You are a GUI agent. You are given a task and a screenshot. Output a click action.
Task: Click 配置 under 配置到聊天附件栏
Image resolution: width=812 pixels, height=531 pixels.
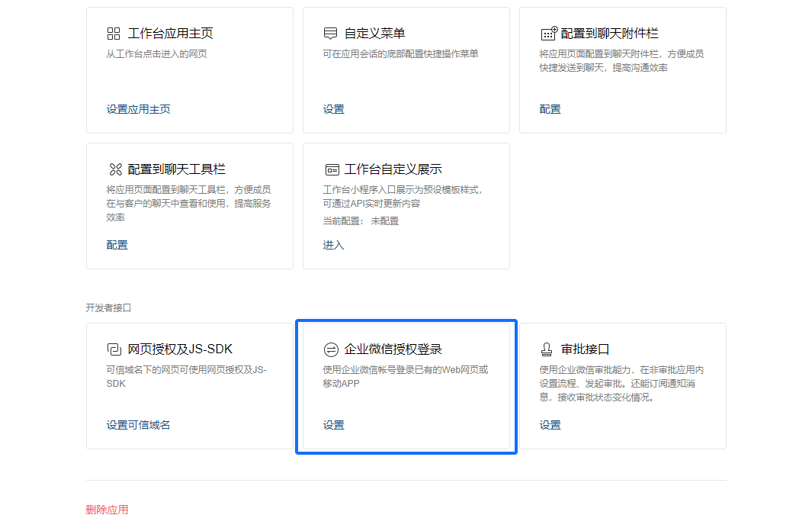coord(550,109)
